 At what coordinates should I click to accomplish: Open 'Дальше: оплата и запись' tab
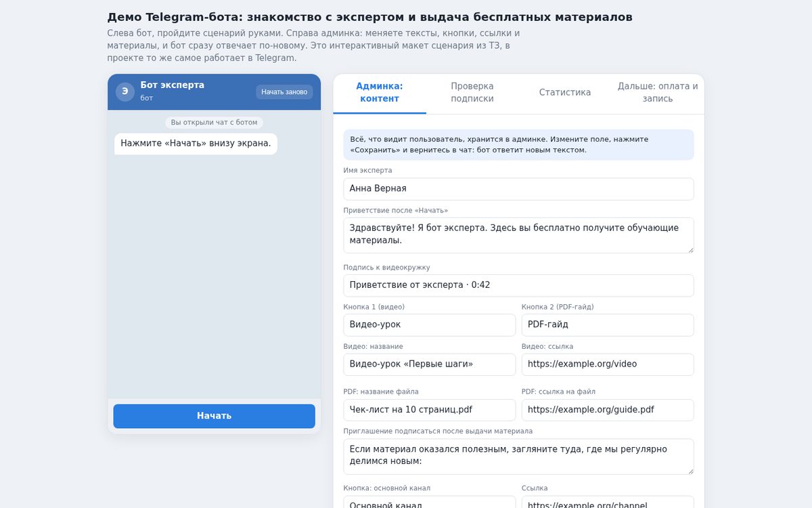pyautogui.click(x=658, y=92)
